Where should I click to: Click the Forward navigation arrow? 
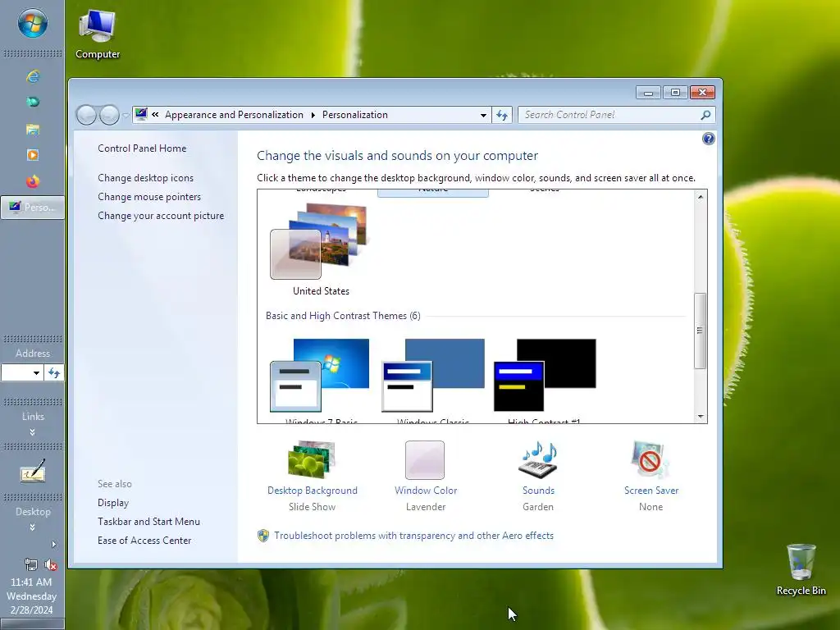109,115
